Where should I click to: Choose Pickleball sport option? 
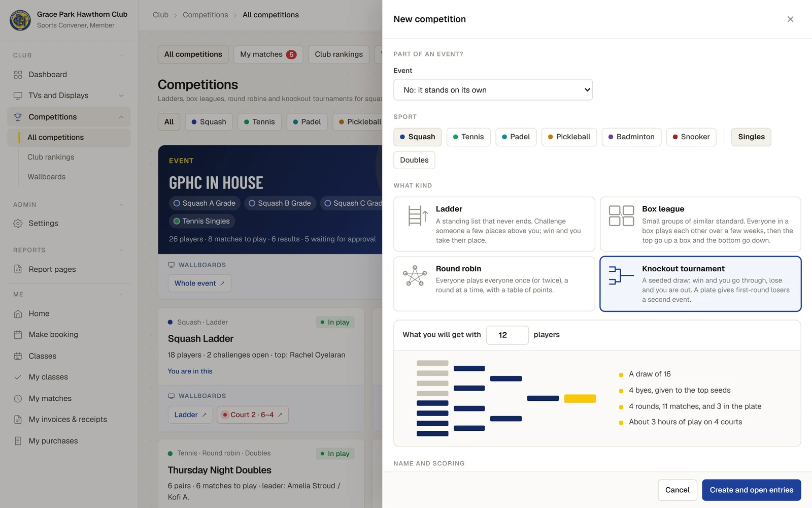(569, 137)
